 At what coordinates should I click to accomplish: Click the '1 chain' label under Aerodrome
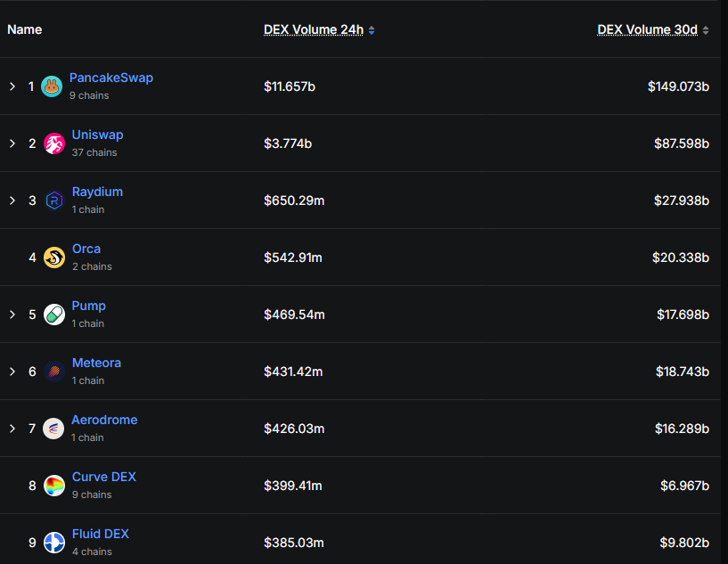tap(87, 437)
